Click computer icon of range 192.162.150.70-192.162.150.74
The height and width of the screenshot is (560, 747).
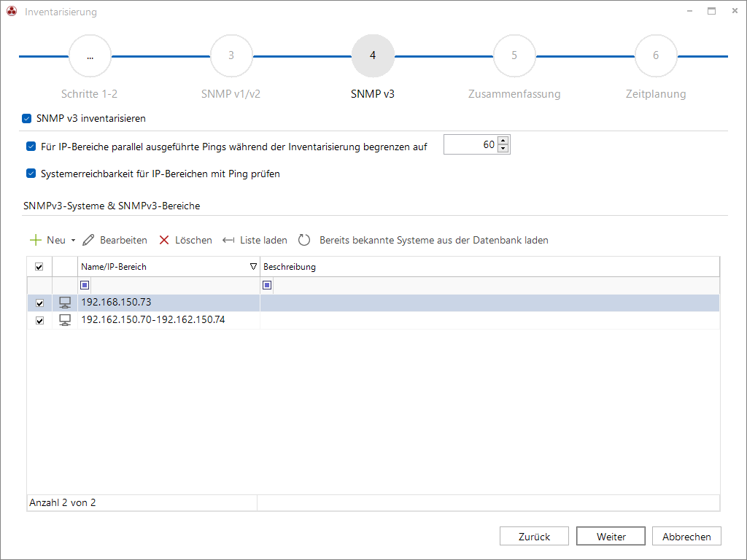[65, 320]
